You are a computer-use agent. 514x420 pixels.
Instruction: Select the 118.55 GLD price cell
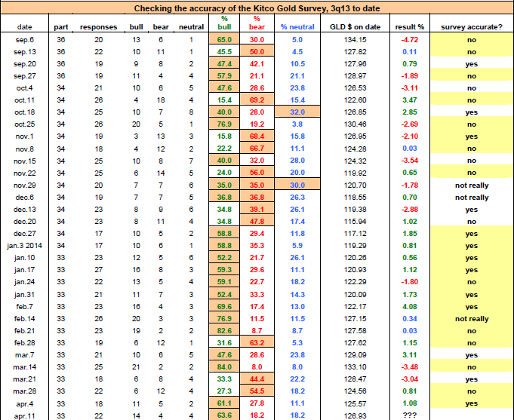tap(355, 198)
